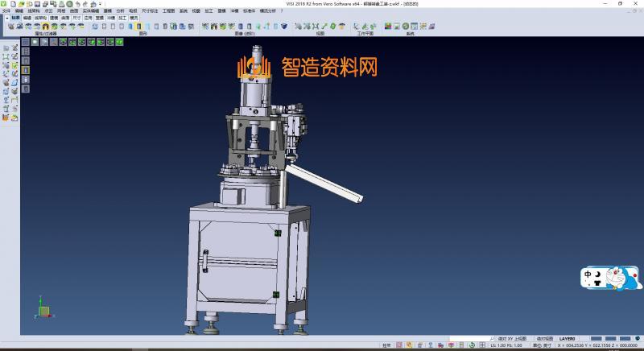
Task: Click the first colorful icon in 系统 group
Action: point(388,27)
